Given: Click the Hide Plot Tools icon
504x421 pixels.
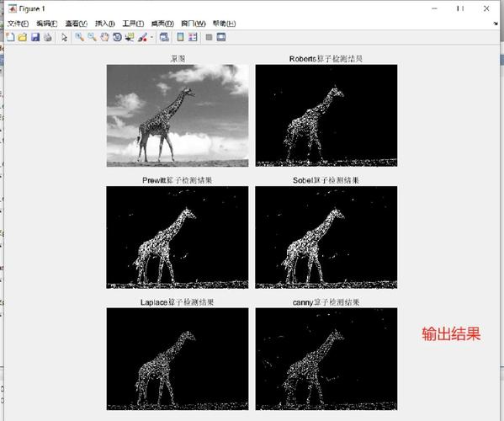Looking at the screenshot, I should pyautogui.click(x=209, y=37).
